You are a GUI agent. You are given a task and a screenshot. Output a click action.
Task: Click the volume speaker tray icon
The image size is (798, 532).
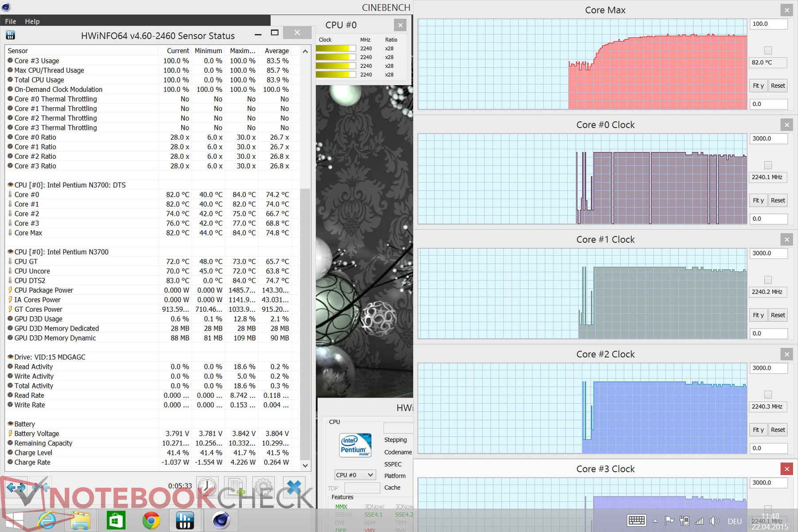click(x=714, y=521)
